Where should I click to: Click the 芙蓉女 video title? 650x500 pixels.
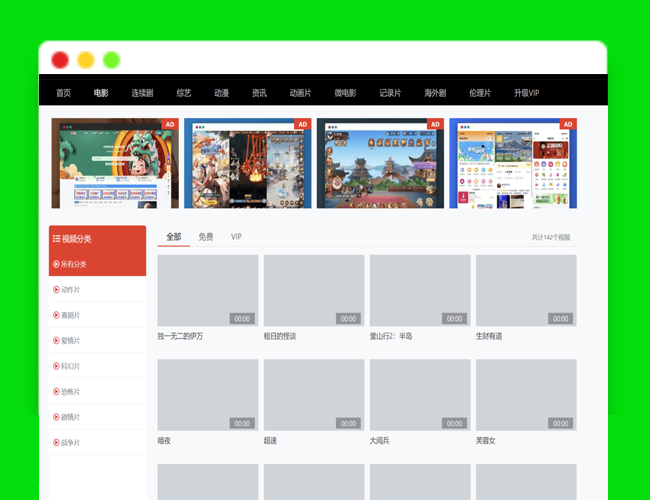coord(486,441)
